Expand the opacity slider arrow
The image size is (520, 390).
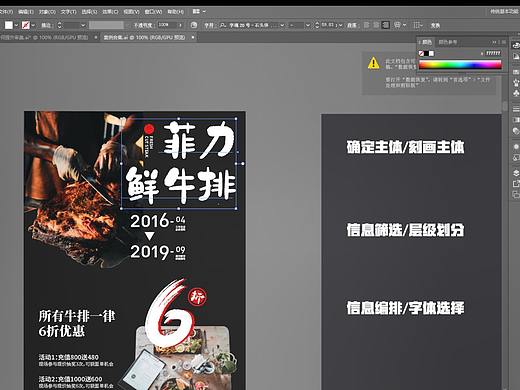pyautogui.click(x=181, y=25)
